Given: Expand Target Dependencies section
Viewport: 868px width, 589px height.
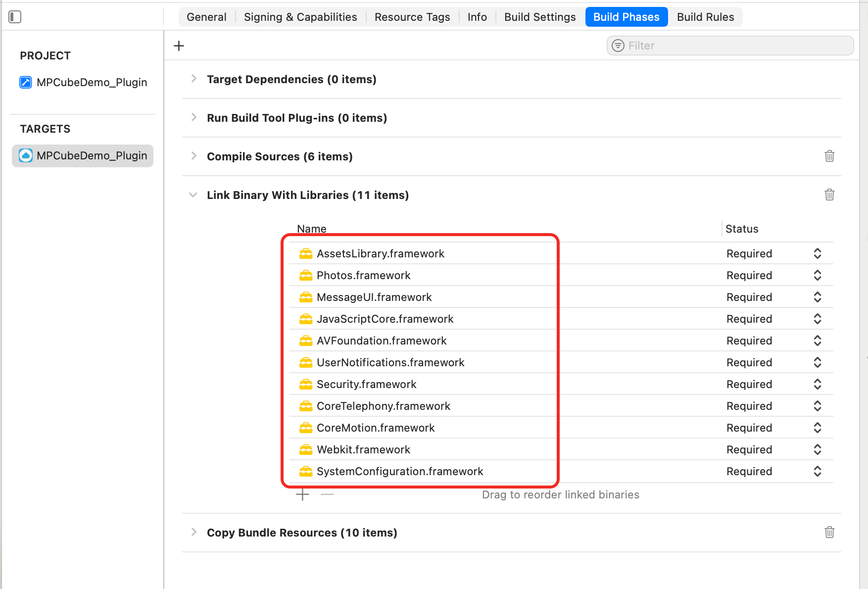Looking at the screenshot, I should [x=193, y=79].
